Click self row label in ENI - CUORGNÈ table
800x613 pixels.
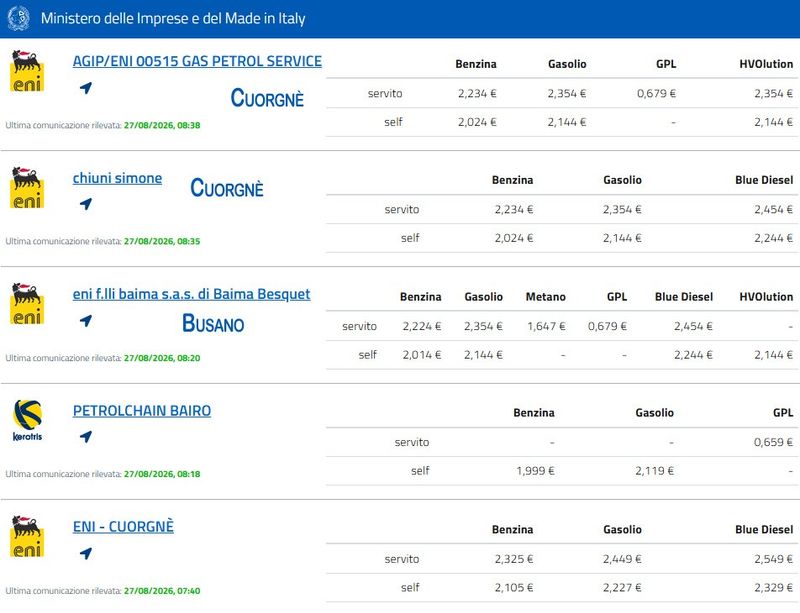pyautogui.click(x=410, y=587)
